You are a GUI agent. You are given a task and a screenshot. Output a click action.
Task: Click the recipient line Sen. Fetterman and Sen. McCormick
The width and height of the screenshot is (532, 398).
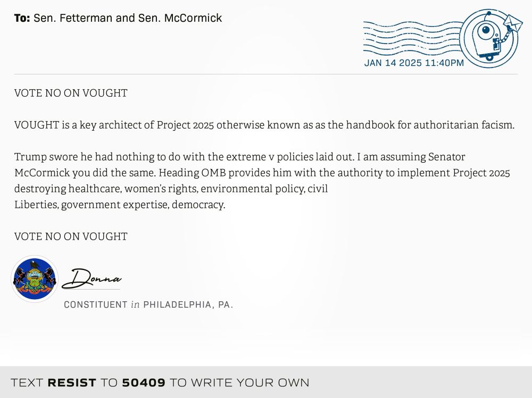click(128, 18)
